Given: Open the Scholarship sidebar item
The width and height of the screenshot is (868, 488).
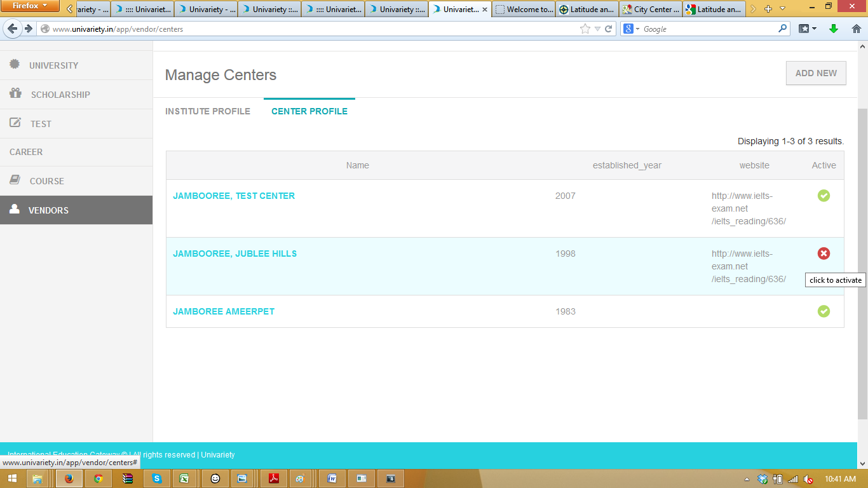Looking at the screenshot, I should (x=76, y=95).
